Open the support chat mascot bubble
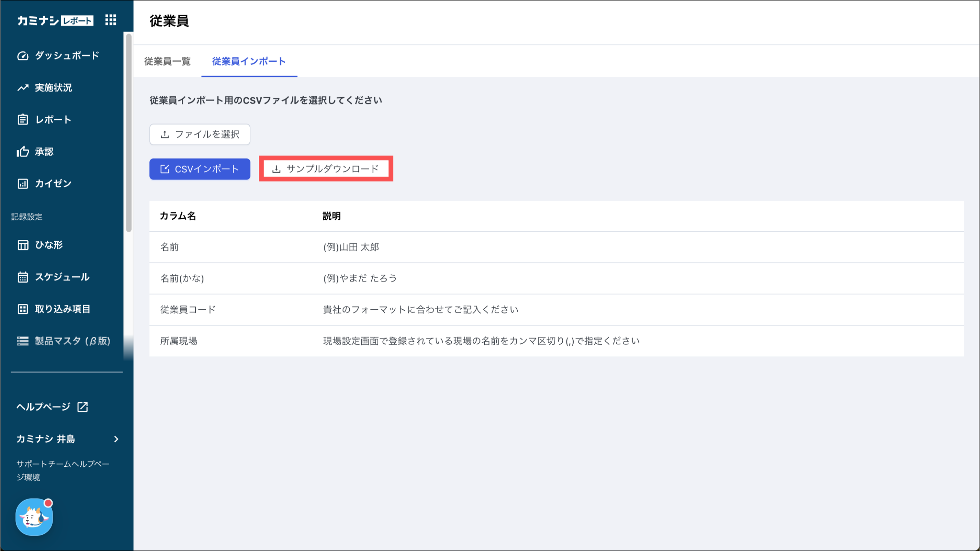The width and height of the screenshot is (980, 551). click(34, 517)
